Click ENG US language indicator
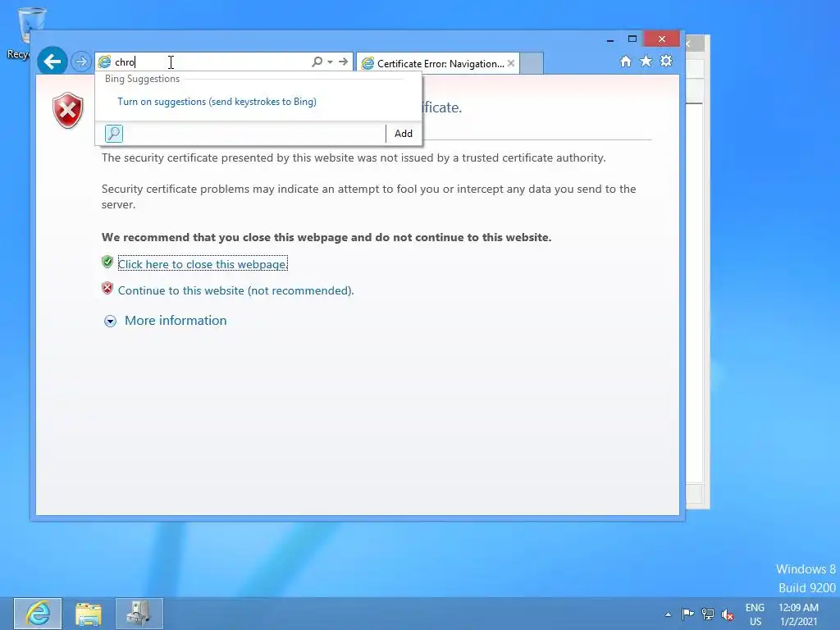The image size is (840, 630). click(x=755, y=614)
